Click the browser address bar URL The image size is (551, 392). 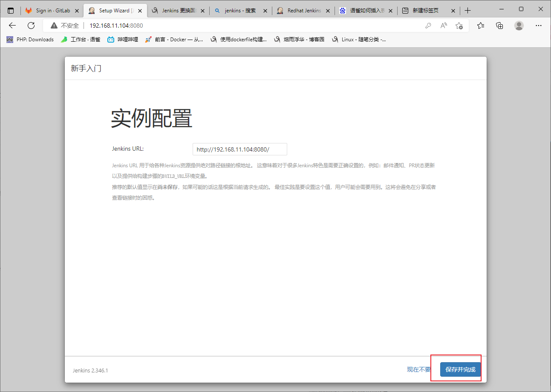116,26
